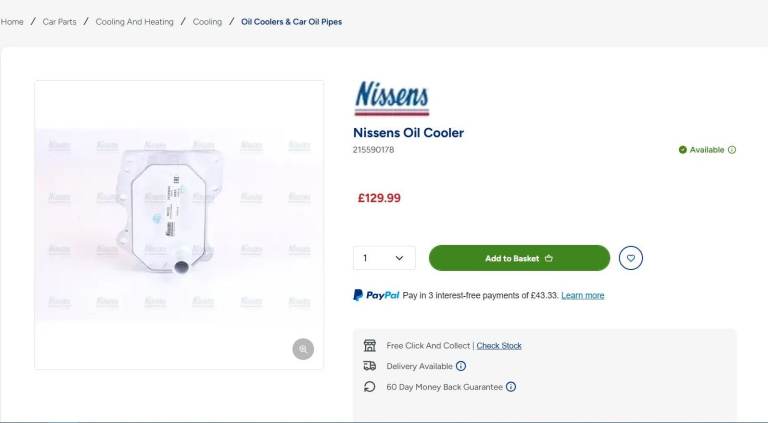Select the Cooling breadcrumb link
Image resolution: width=768 pixels, height=423 pixels.
point(207,21)
